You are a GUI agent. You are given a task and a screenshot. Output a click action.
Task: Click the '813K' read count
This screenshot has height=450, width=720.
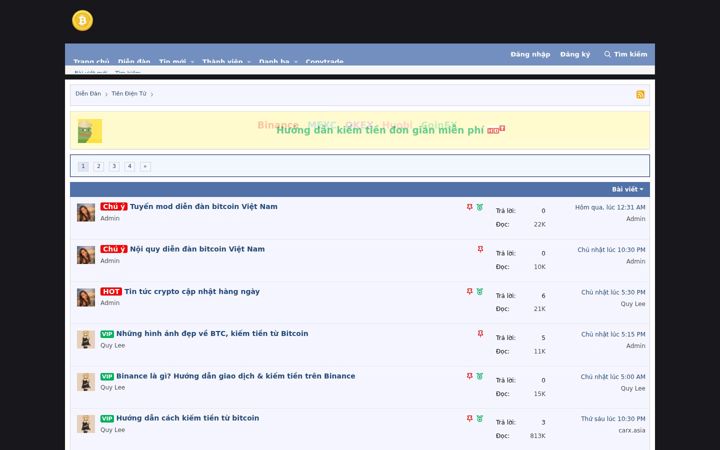pos(538,436)
